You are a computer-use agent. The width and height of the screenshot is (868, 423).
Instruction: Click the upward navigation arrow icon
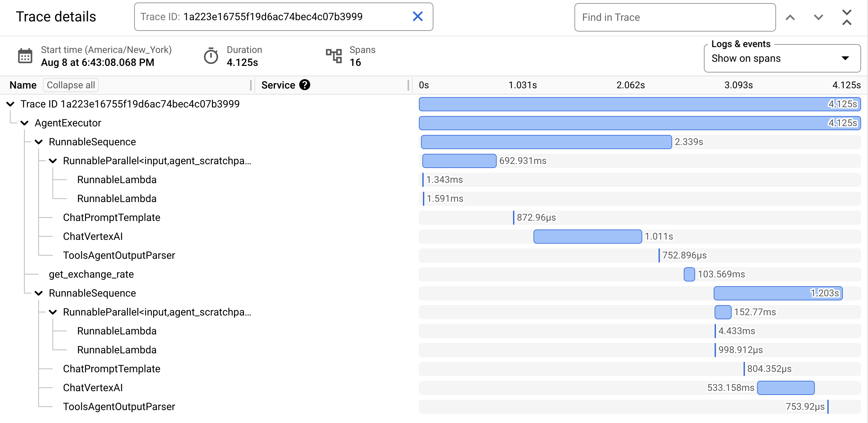(x=791, y=17)
